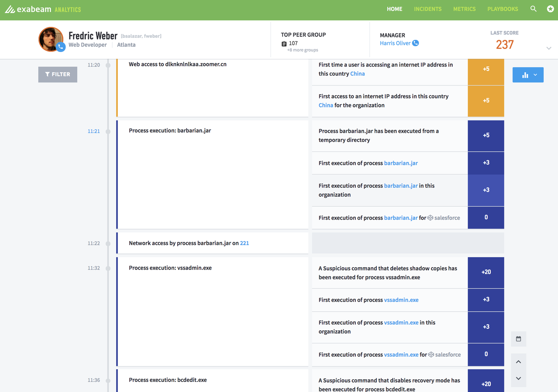Image resolution: width=558 pixels, height=392 pixels.
Task: Open manager Harris Oliver's profile link
Action: [x=395, y=43]
